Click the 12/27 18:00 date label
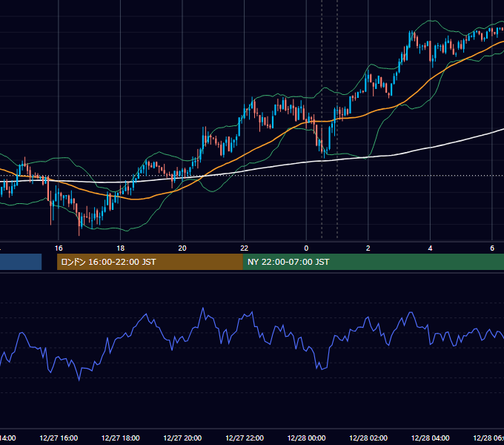504x445 pixels. point(121,438)
